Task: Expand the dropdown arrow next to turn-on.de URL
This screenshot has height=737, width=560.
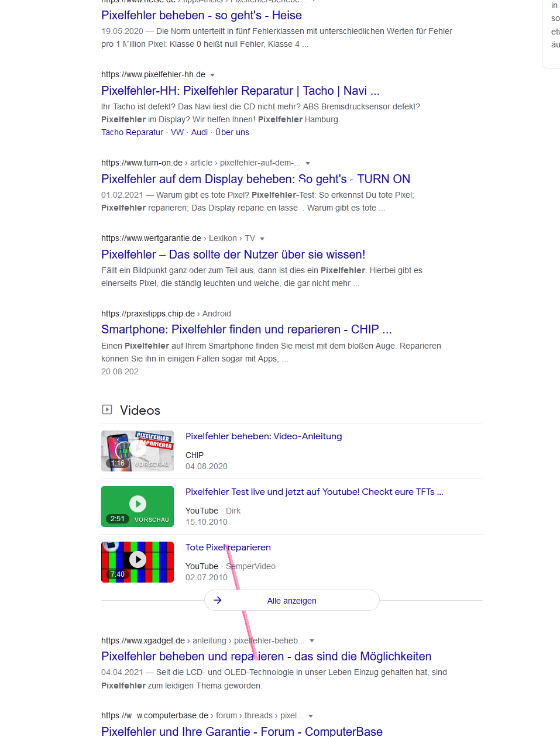Action: [x=308, y=163]
